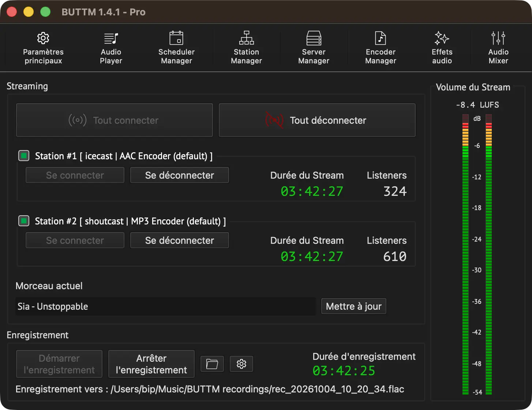The width and height of the screenshot is (532, 410).
Task: Click the green macOS zoom button
Action: 45,12
